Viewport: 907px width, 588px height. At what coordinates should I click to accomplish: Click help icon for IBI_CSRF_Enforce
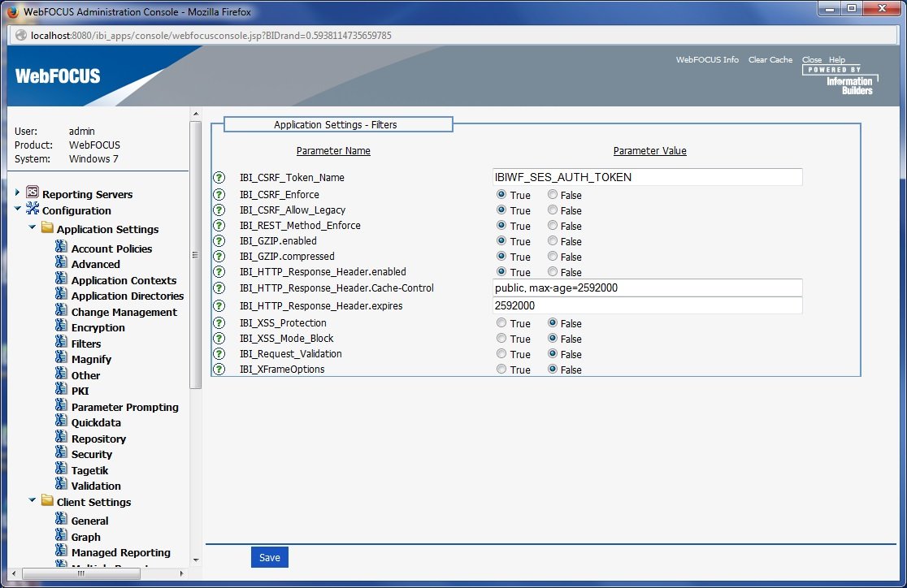[219, 194]
